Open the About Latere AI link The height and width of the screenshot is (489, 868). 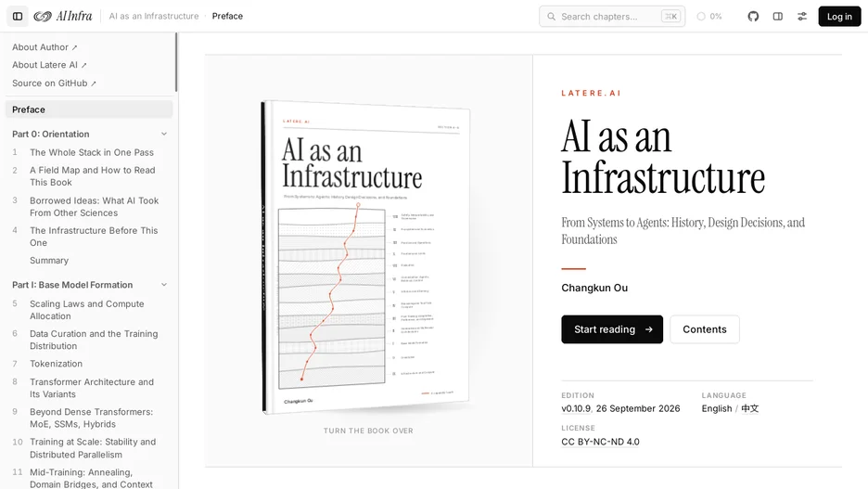coord(49,65)
